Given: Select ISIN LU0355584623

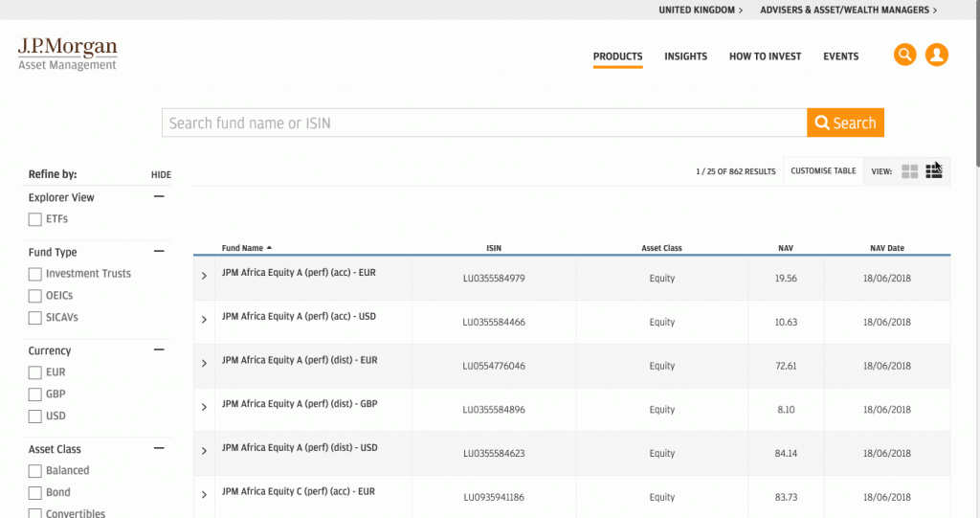Looking at the screenshot, I should pyautogui.click(x=494, y=454).
